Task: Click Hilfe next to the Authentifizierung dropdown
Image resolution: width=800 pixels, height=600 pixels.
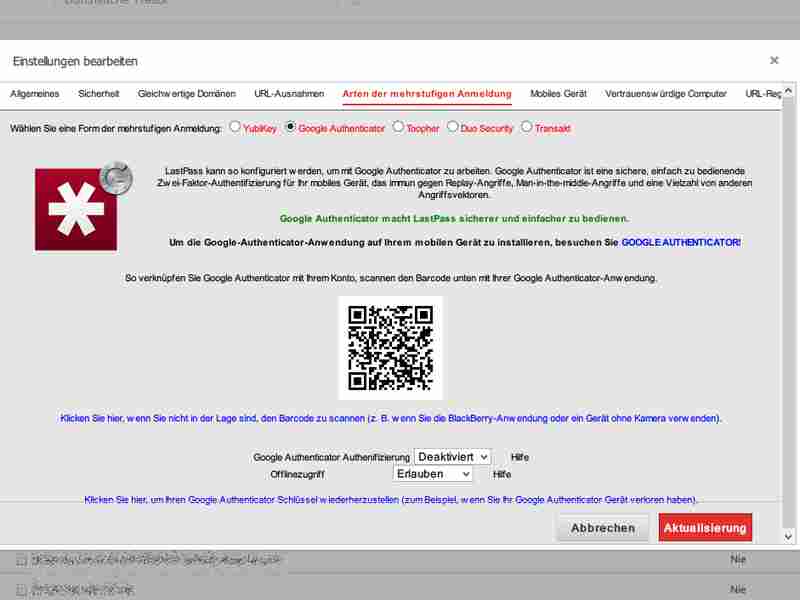Action: pos(519,457)
